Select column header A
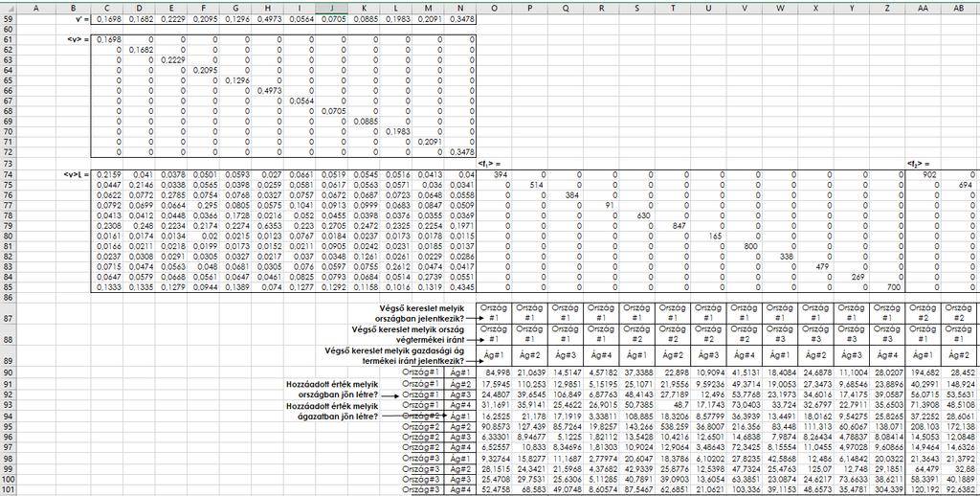The width and height of the screenshot is (980, 496). point(35,8)
